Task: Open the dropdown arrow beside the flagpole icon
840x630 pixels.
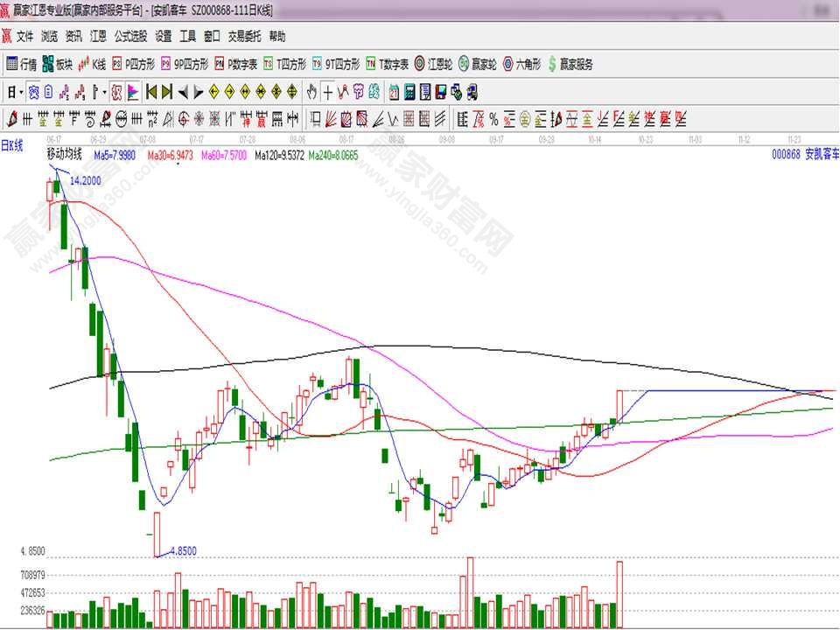Action: tap(105, 92)
